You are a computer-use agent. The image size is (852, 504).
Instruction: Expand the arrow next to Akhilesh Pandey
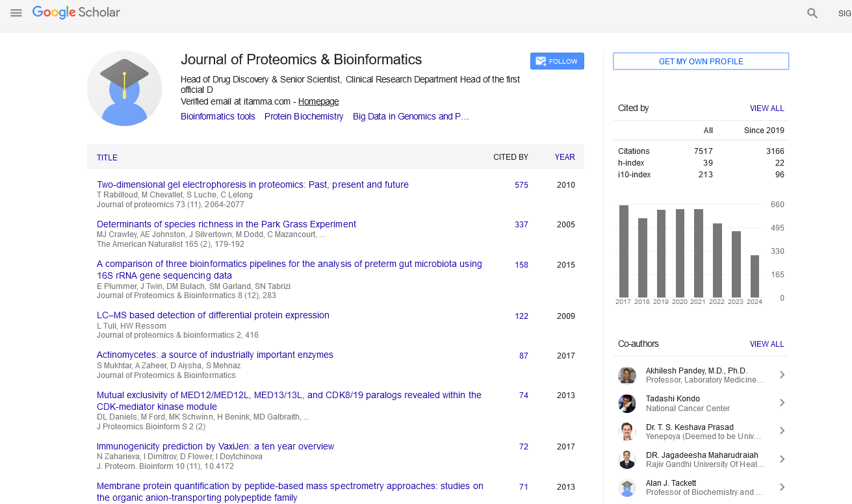click(782, 375)
